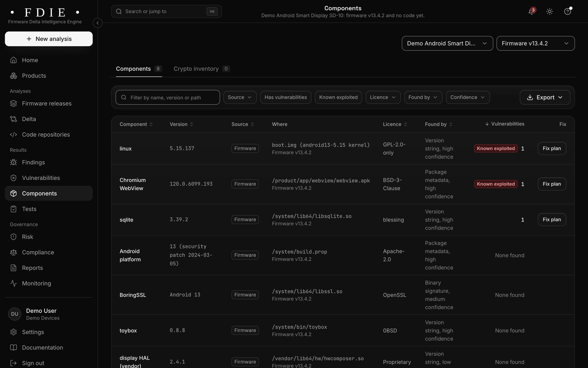Open Code repositories page
The width and height of the screenshot is (588, 368).
click(49, 135)
